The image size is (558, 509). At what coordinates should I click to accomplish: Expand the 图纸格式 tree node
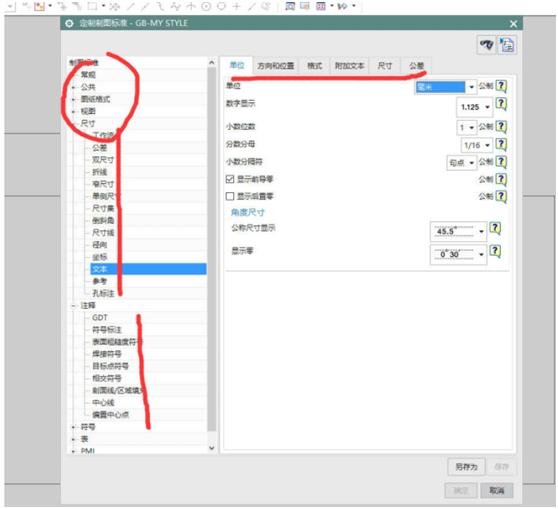click(x=74, y=99)
